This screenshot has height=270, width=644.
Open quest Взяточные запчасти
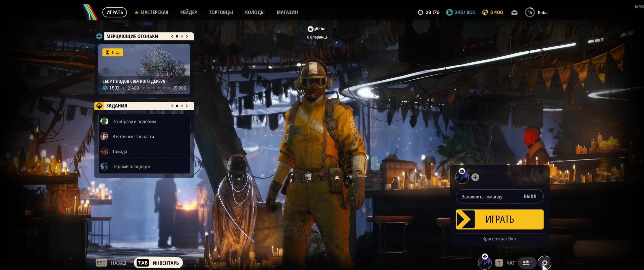tap(144, 137)
